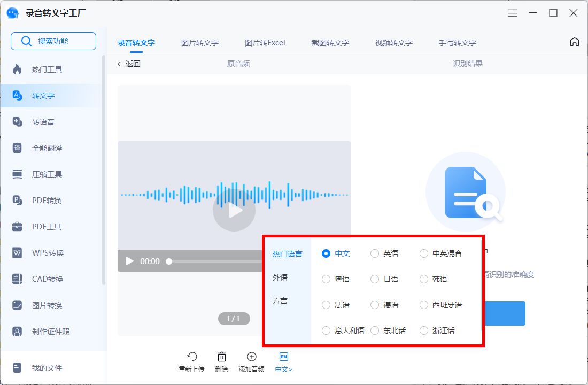Viewport: 588px width, 385px height.
Task: Click the 返回 back link
Action: tap(129, 64)
